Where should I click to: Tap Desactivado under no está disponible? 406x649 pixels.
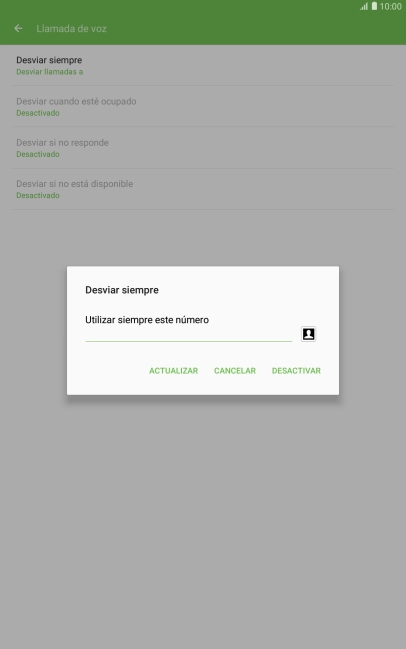click(38, 195)
